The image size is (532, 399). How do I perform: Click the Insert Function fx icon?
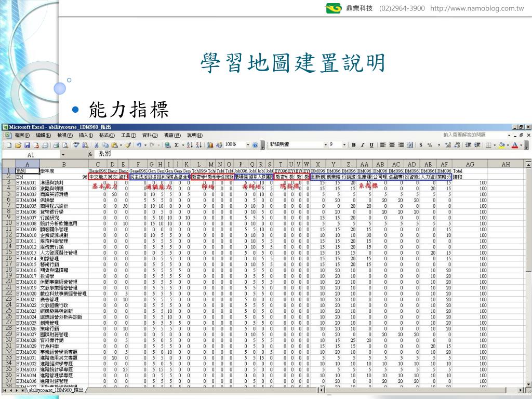(x=90, y=154)
